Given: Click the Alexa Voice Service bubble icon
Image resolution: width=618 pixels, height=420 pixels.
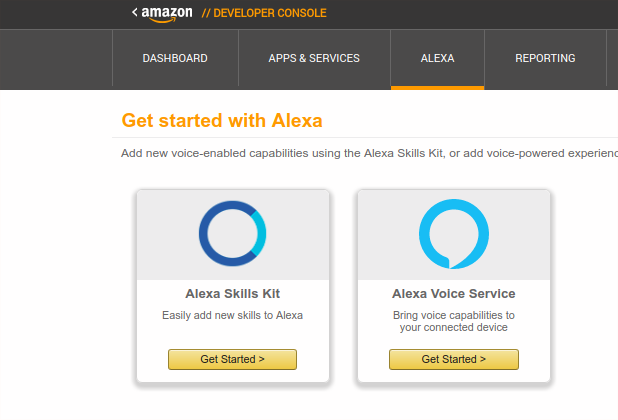Looking at the screenshot, I should coord(454,234).
